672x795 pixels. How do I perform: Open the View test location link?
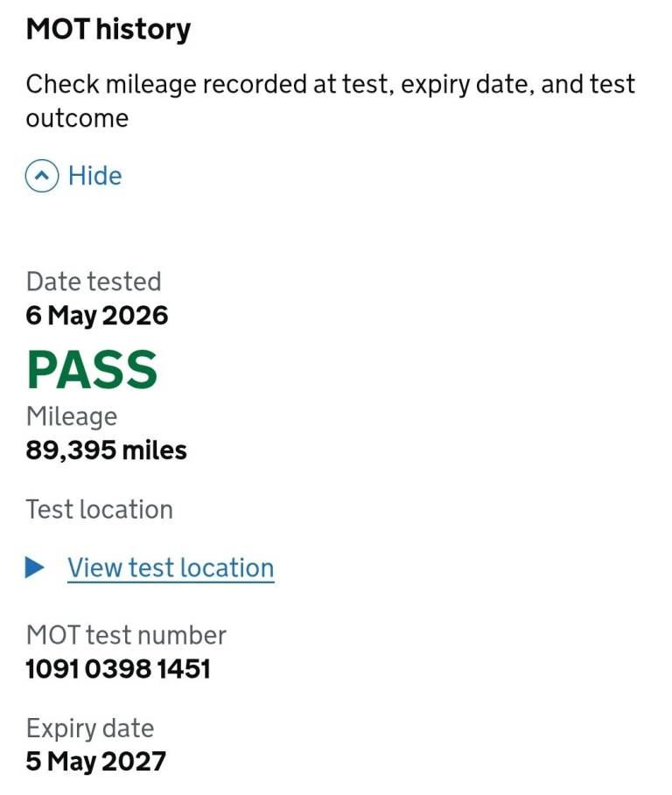point(171,568)
